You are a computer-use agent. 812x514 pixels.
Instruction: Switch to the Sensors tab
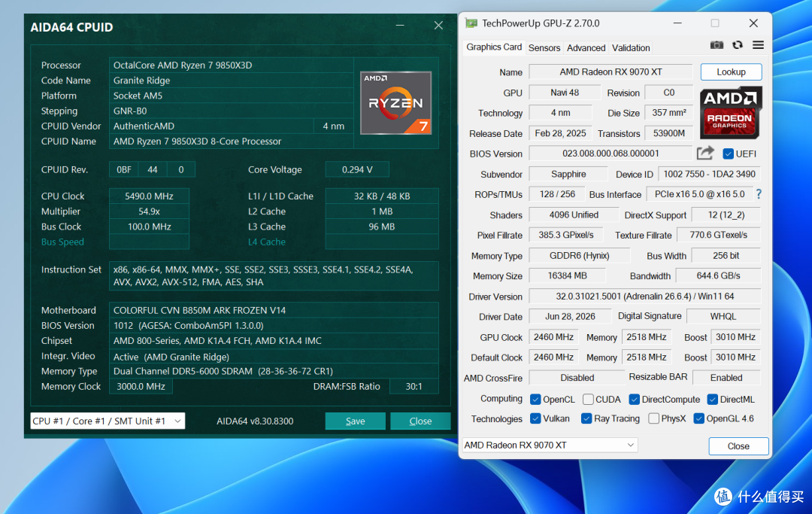tap(544, 47)
